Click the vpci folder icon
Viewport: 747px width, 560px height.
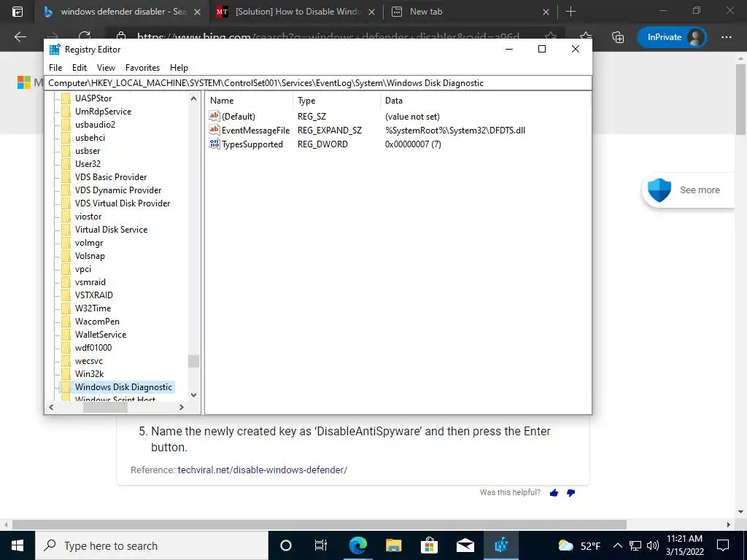tap(66, 269)
